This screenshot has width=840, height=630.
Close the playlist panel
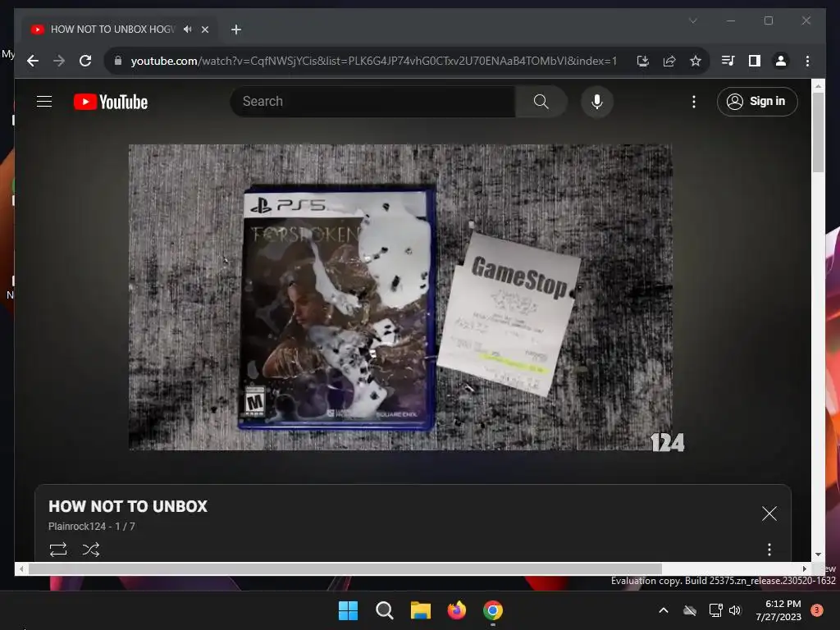pos(769,514)
